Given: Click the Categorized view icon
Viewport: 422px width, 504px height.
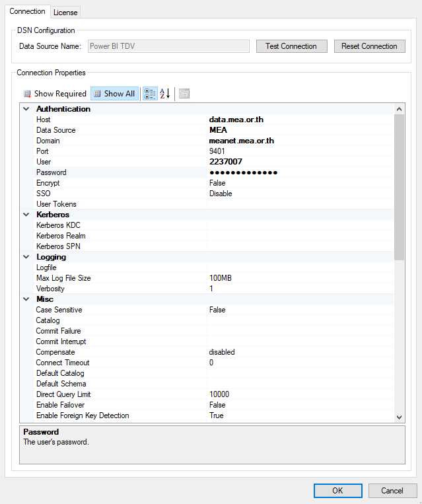Looking at the screenshot, I should click(x=150, y=94).
